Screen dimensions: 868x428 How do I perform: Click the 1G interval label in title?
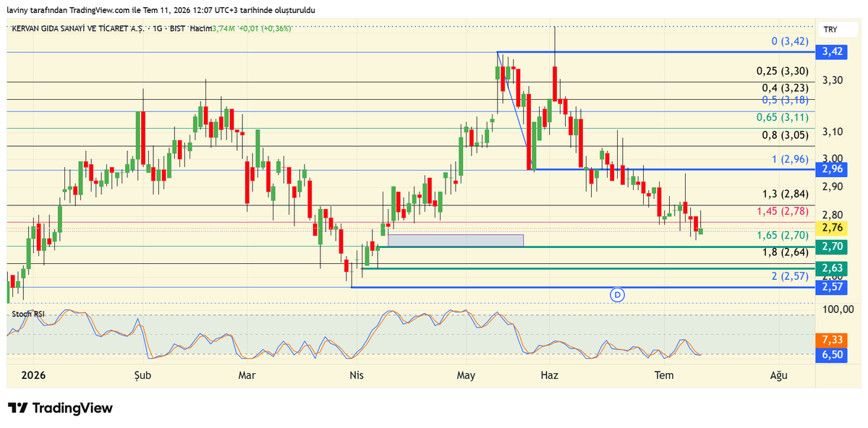(157, 28)
